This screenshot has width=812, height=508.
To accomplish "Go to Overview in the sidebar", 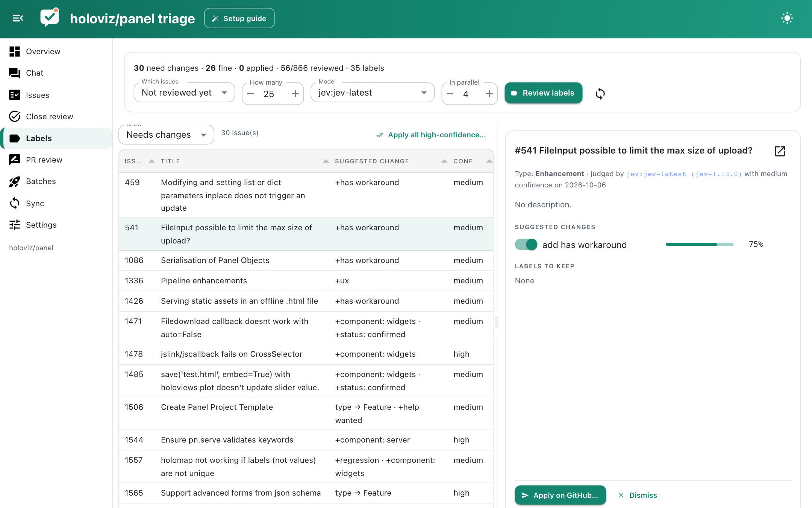I will [x=56, y=52].
